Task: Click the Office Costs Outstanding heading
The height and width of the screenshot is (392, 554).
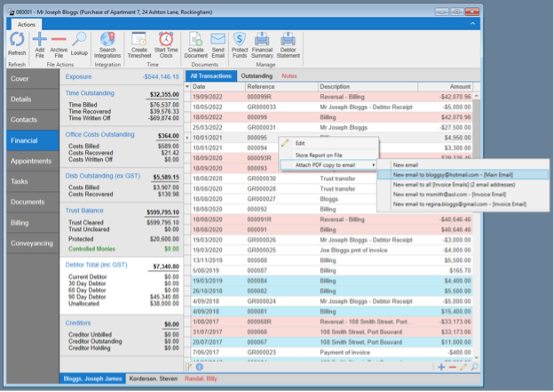Action: [100, 134]
